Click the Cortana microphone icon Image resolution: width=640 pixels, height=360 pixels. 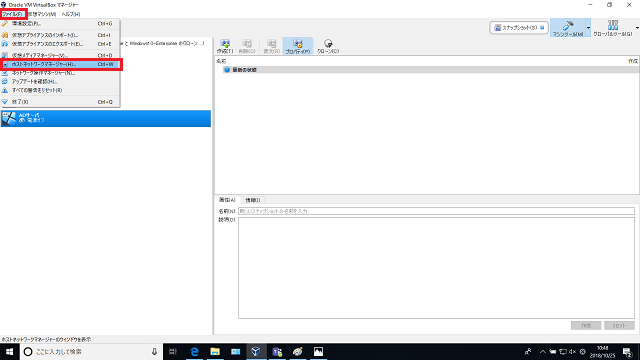click(154, 351)
